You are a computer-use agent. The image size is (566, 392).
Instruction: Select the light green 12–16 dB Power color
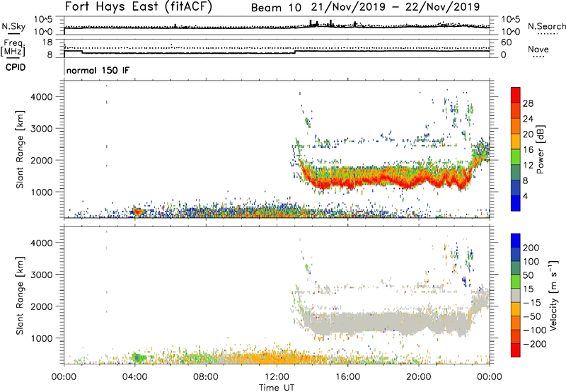(516, 156)
